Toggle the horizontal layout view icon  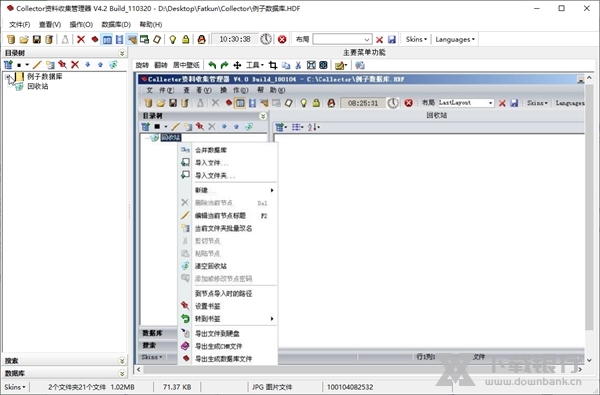pyautogui.click(x=107, y=39)
